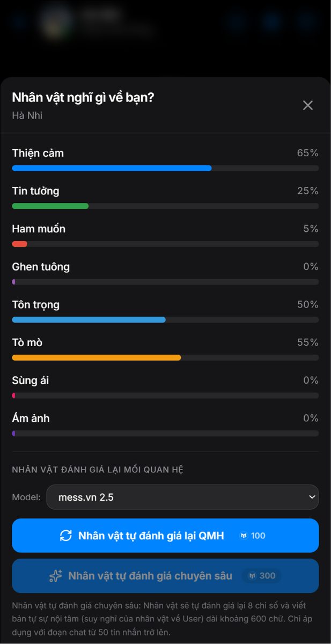Click the Ám ảnh progress bar

(165, 434)
